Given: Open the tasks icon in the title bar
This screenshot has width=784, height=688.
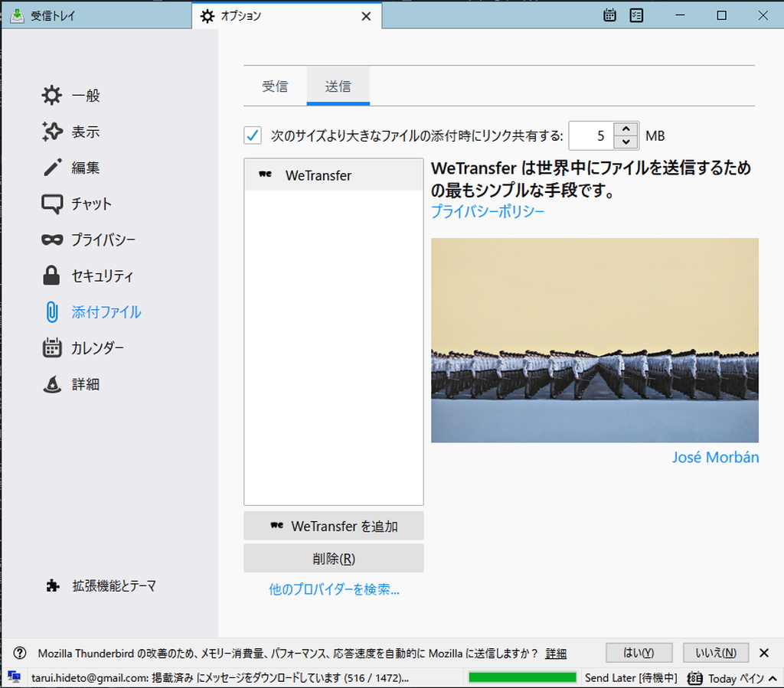Looking at the screenshot, I should pos(636,15).
